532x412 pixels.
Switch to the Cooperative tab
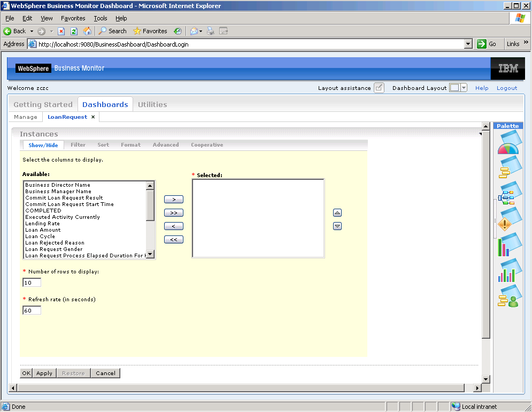pyautogui.click(x=207, y=144)
